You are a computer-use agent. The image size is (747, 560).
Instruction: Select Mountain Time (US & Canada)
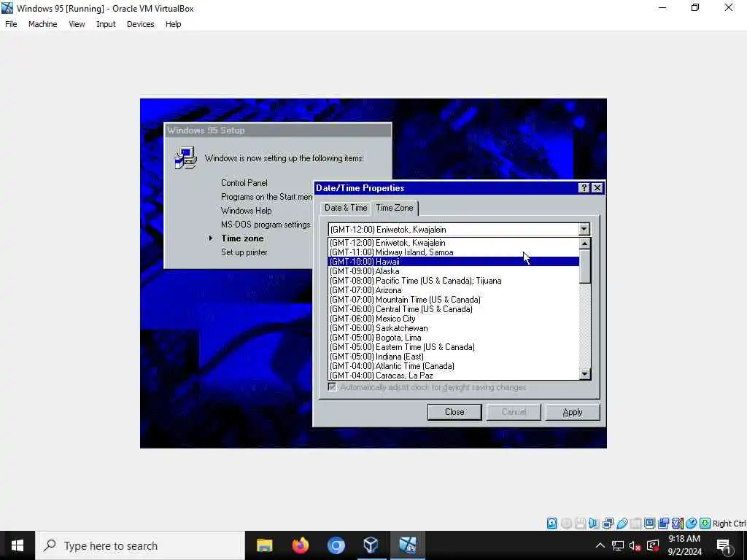(x=453, y=300)
